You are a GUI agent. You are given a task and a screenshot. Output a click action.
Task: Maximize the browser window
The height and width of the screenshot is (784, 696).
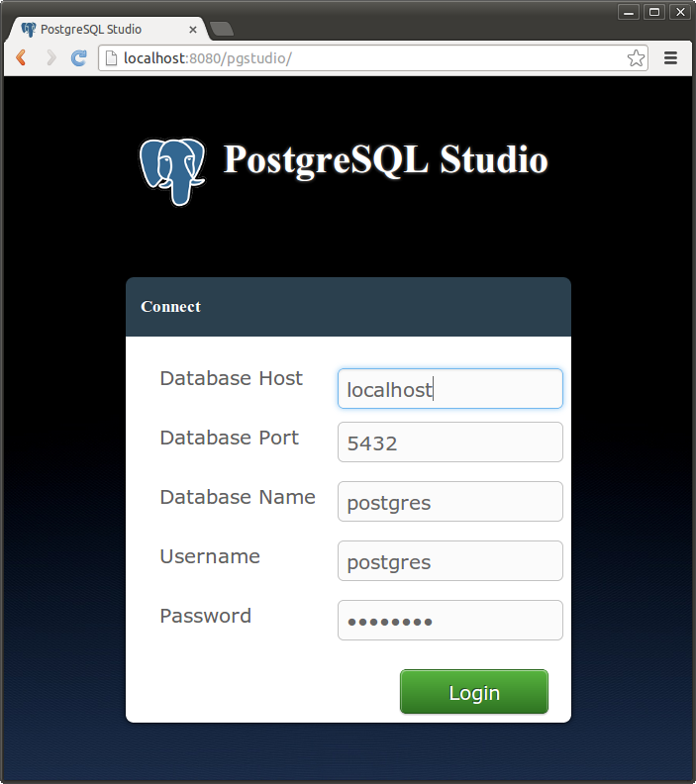pos(654,12)
